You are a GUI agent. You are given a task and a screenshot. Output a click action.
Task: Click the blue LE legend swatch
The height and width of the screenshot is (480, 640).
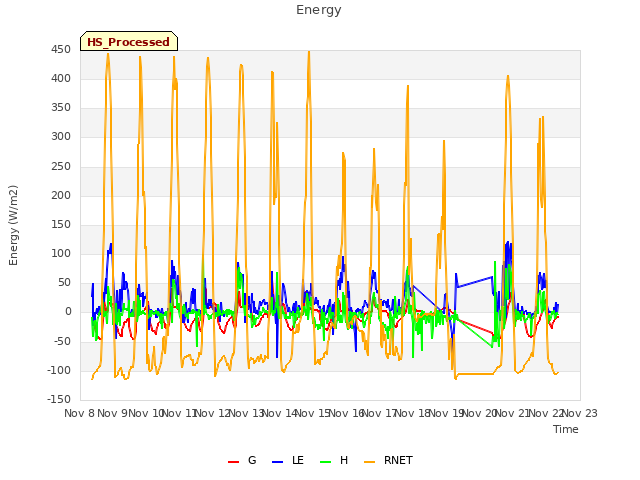[277, 462]
